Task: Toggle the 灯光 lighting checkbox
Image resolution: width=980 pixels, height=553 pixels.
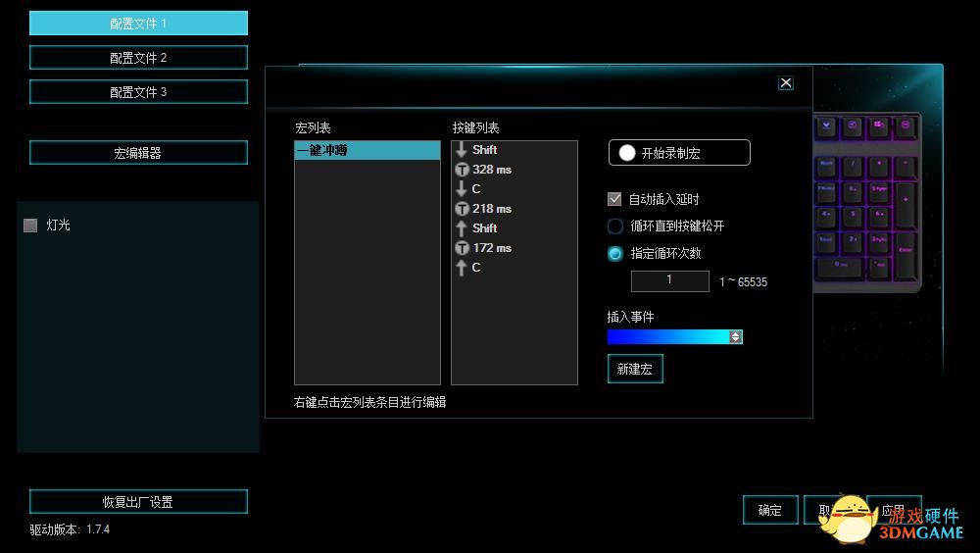Action: point(30,226)
